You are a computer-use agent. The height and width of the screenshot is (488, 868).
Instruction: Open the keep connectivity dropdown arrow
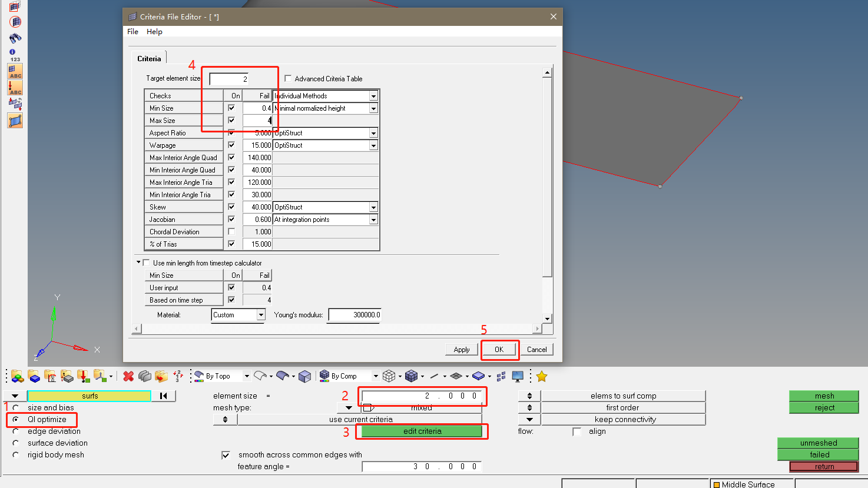529,420
